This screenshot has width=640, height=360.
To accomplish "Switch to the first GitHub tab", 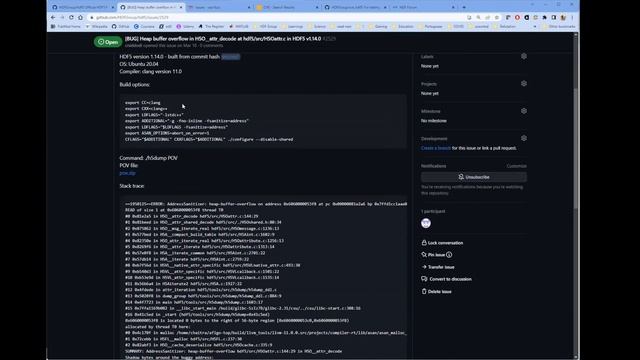I will [83, 7].
